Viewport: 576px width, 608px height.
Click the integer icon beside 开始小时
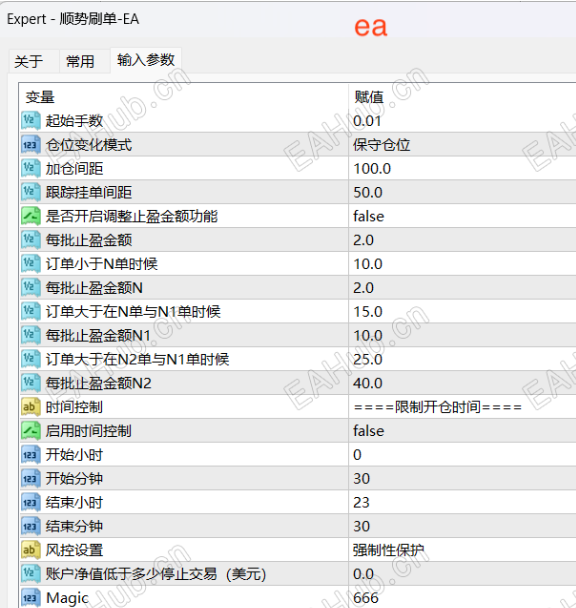coord(31,454)
